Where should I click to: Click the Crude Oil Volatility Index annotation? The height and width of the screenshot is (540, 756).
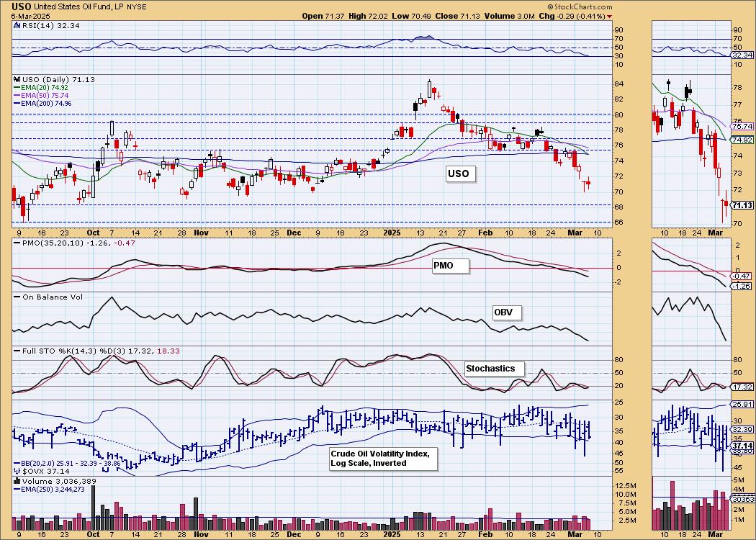click(x=383, y=459)
